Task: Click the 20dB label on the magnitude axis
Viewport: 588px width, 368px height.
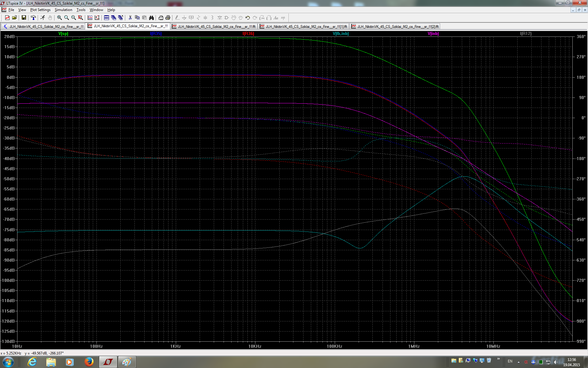Action: pyautogui.click(x=9, y=36)
